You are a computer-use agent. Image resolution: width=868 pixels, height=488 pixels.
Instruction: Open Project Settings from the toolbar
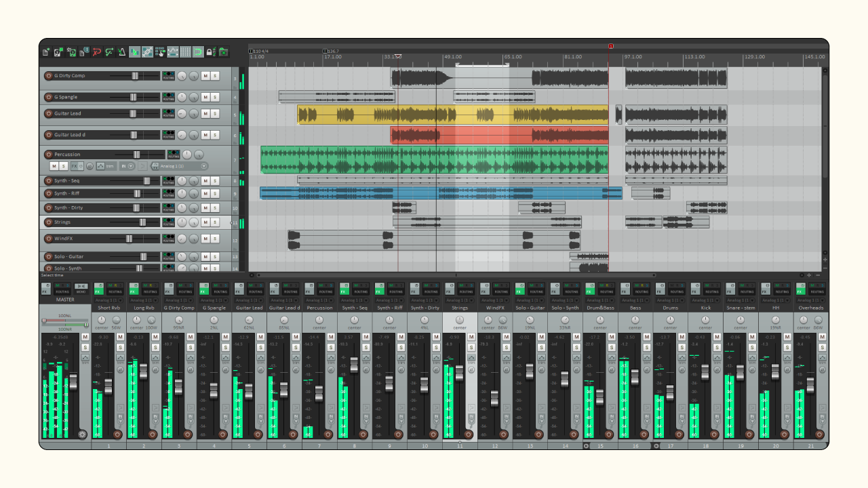tap(84, 52)
